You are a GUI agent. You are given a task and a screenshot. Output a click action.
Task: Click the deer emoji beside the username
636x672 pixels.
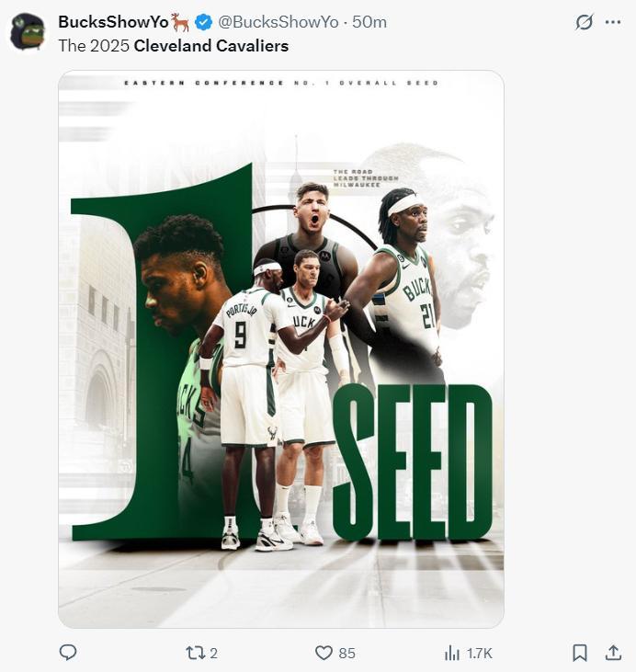tap(180, 22)
